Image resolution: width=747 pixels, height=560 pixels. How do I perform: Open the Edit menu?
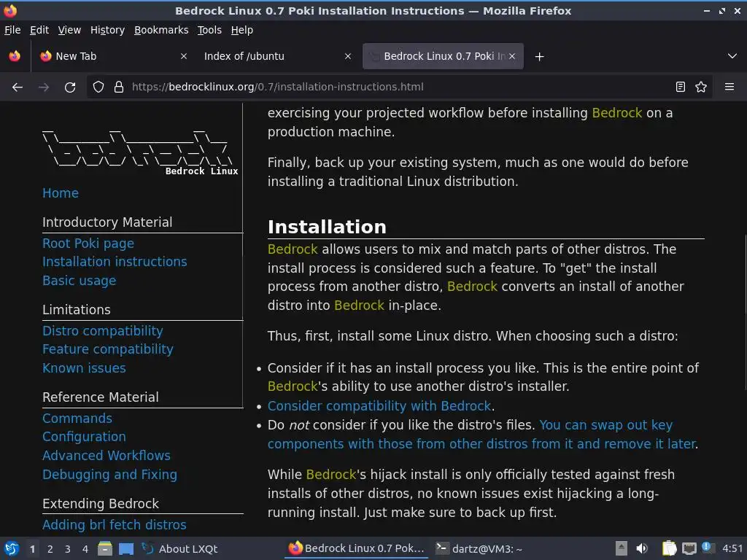point(39,30)
